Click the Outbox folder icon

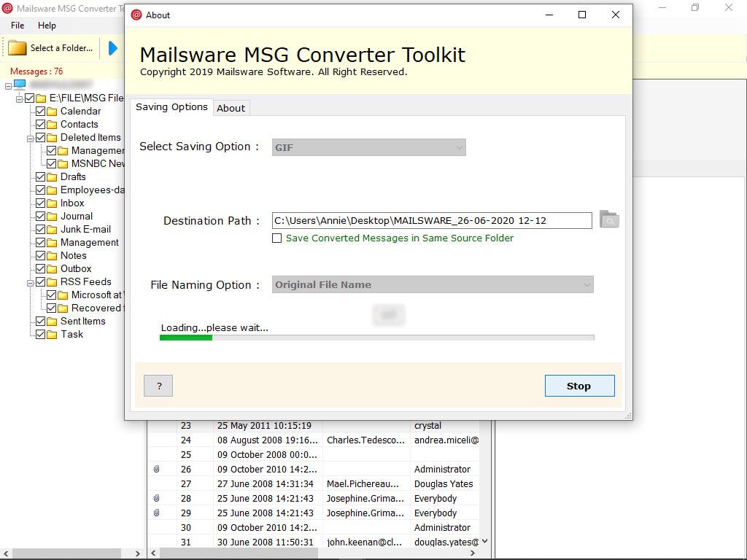tap(52, 269)
